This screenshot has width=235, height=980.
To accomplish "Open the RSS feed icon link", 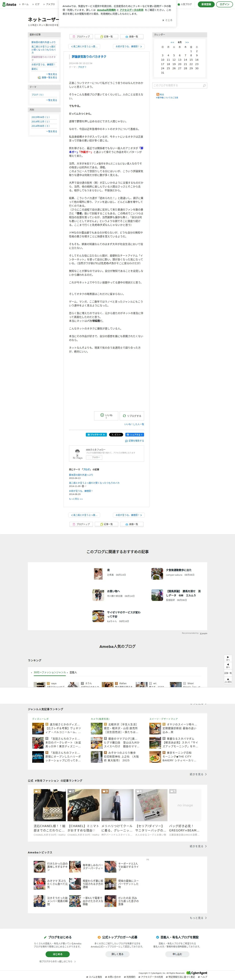I will [160, 94].
